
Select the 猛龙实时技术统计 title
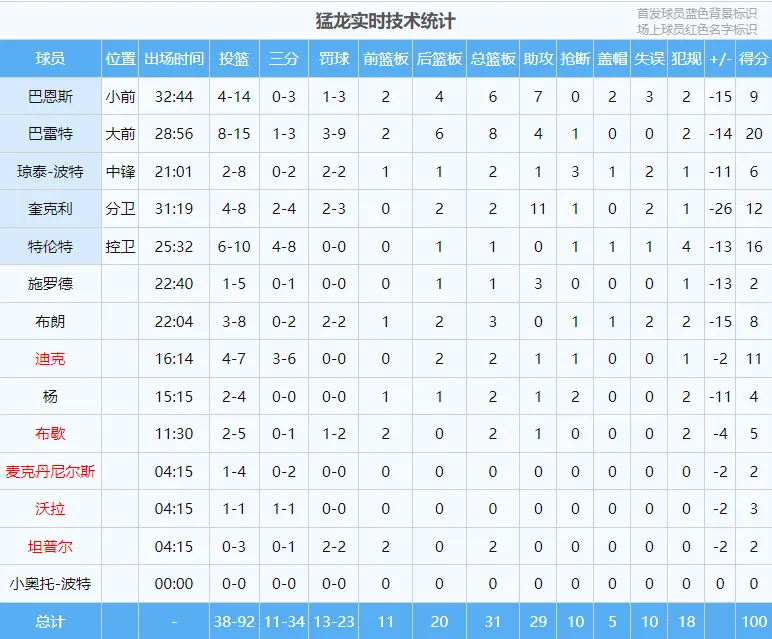pos(386,21)
